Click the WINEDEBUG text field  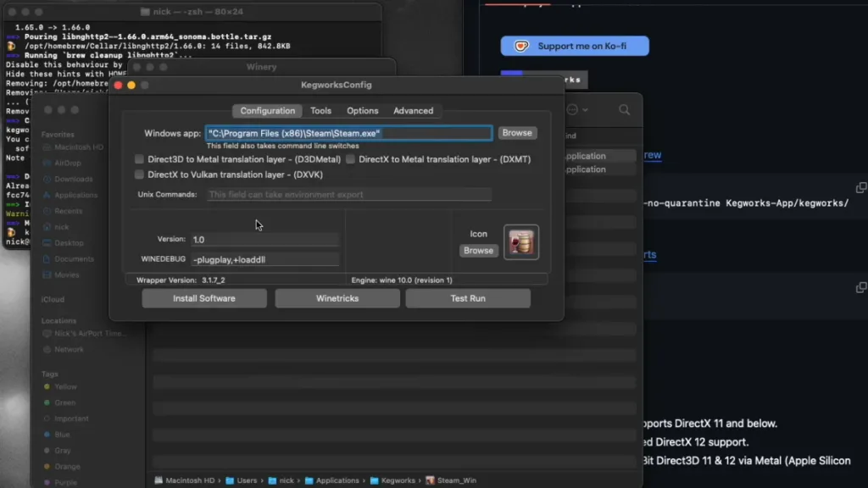(264, 259)
